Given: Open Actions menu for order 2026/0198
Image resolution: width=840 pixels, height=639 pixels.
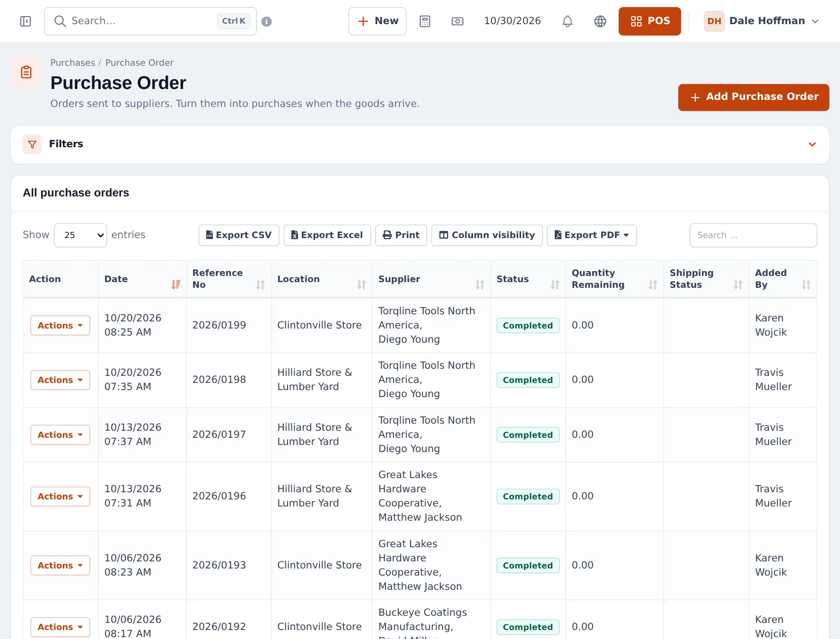Looking at the screenshot, I should tap(60, 380).
